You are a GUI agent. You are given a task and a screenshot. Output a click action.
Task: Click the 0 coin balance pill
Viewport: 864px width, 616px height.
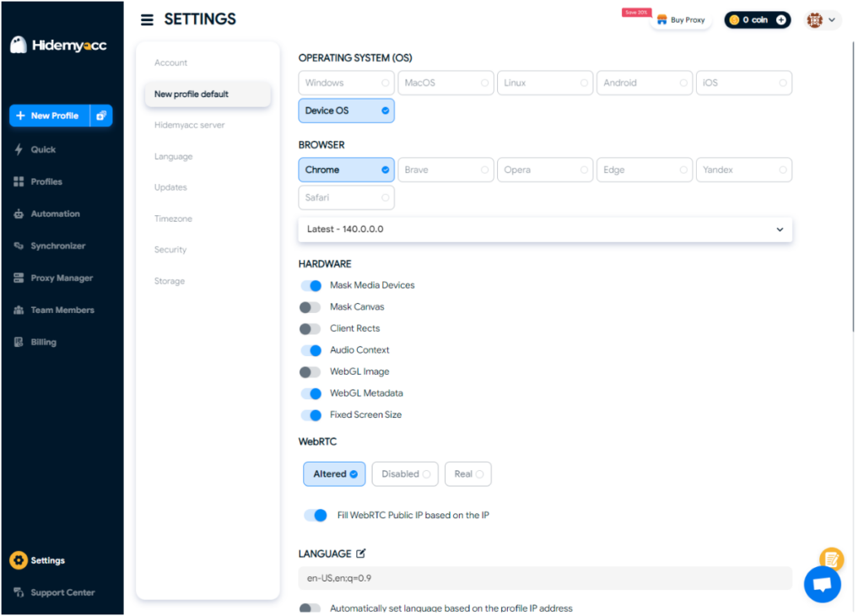[757, 20]
